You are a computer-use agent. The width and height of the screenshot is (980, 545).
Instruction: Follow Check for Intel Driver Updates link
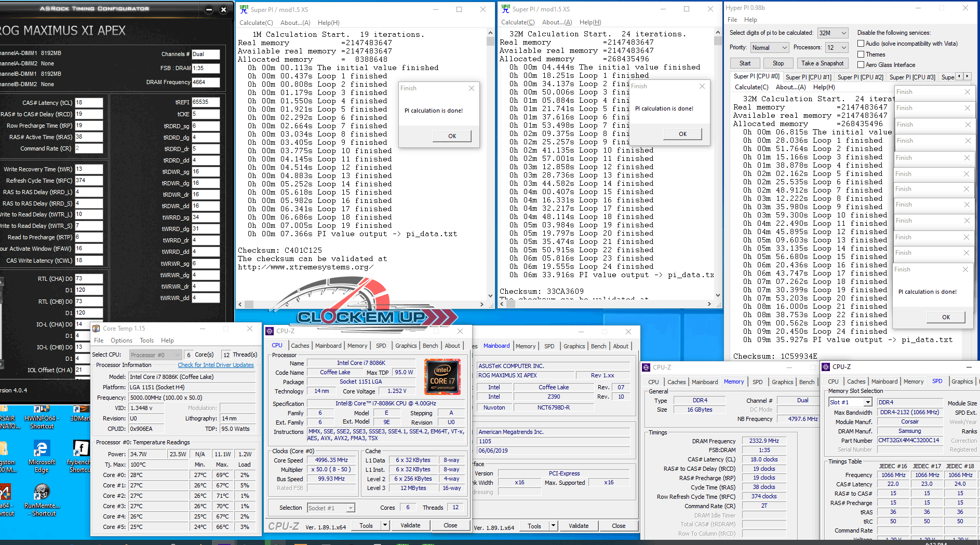click(x=216, y=365)
